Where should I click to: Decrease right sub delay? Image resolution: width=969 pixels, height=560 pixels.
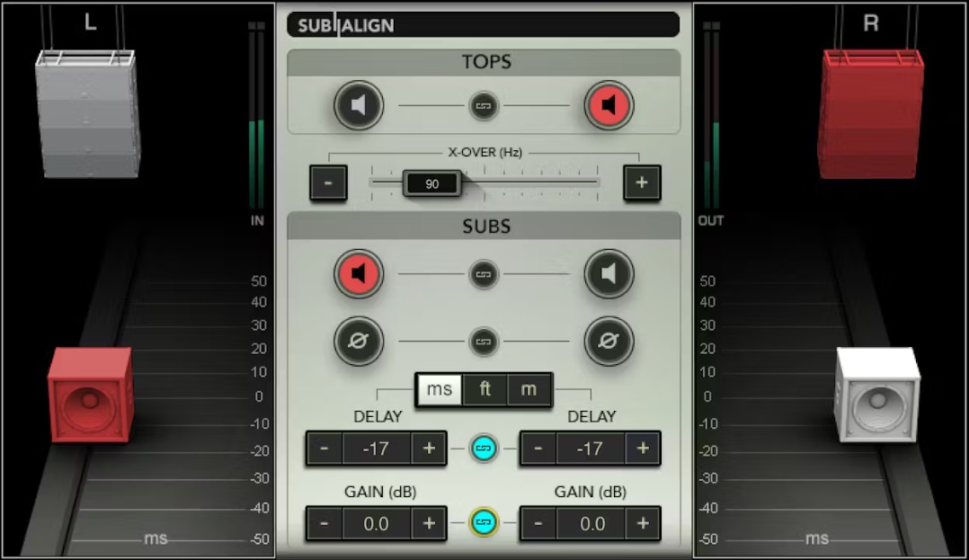coord(538,449)
